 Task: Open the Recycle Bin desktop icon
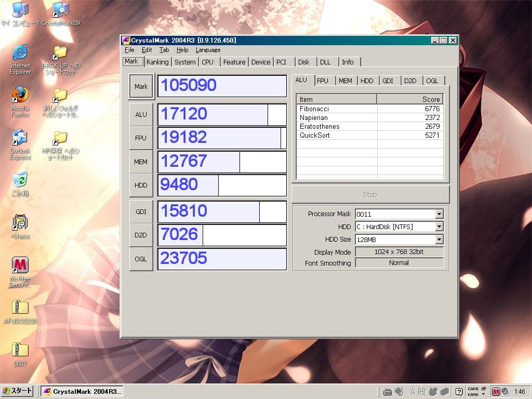click(20, 180)
